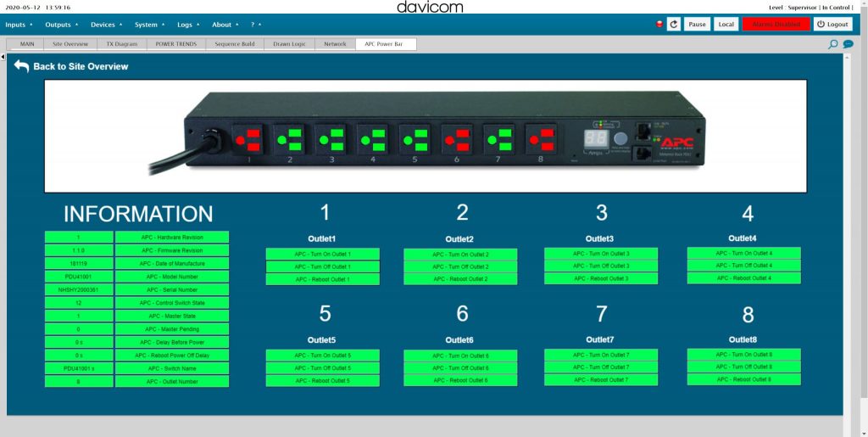Click the red Alarms Disabled indicator
Screen dimensions: 868x437
775,25
